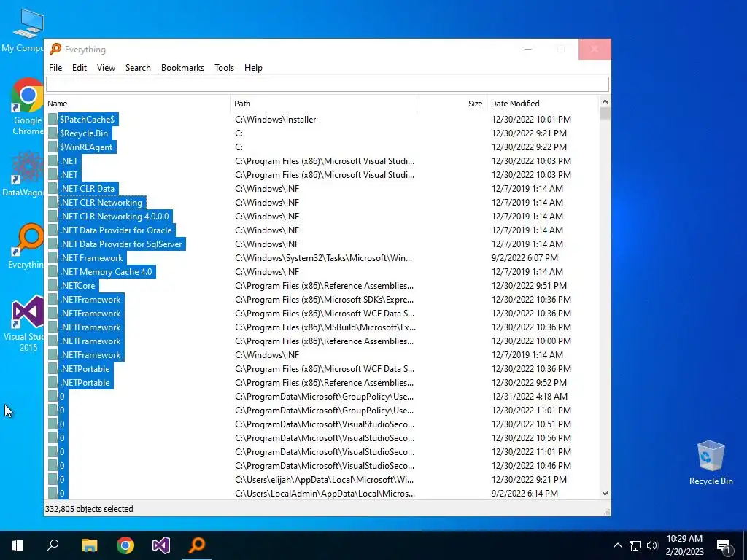Select the $PatchCache$ entry

[x=88, y=119]
